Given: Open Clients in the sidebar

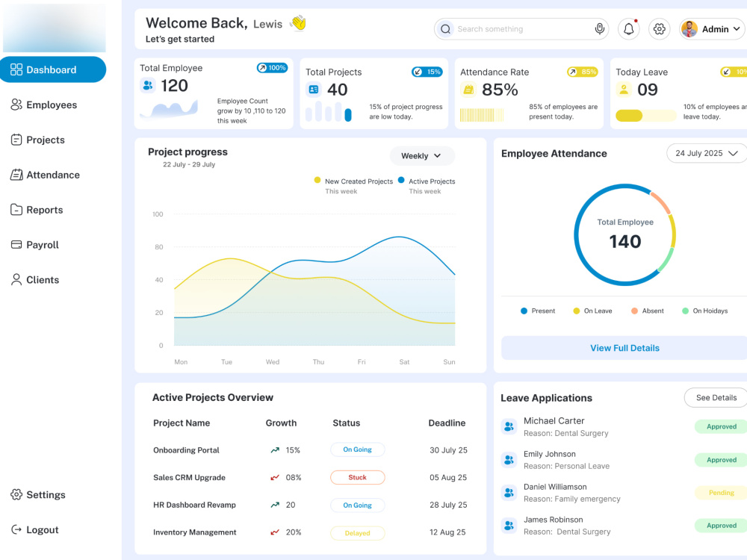Looking at the screenshot, I should click(x=35, y=280).
